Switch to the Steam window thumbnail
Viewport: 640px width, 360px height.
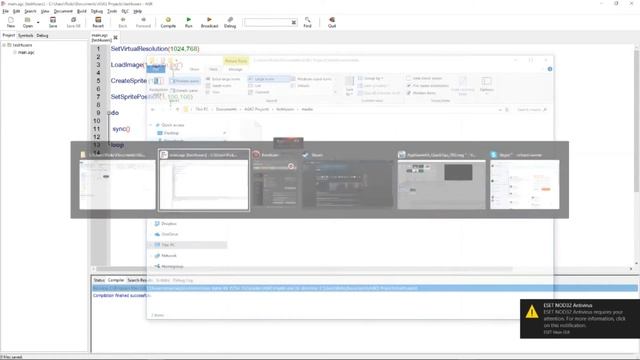[x=348, y=180]
